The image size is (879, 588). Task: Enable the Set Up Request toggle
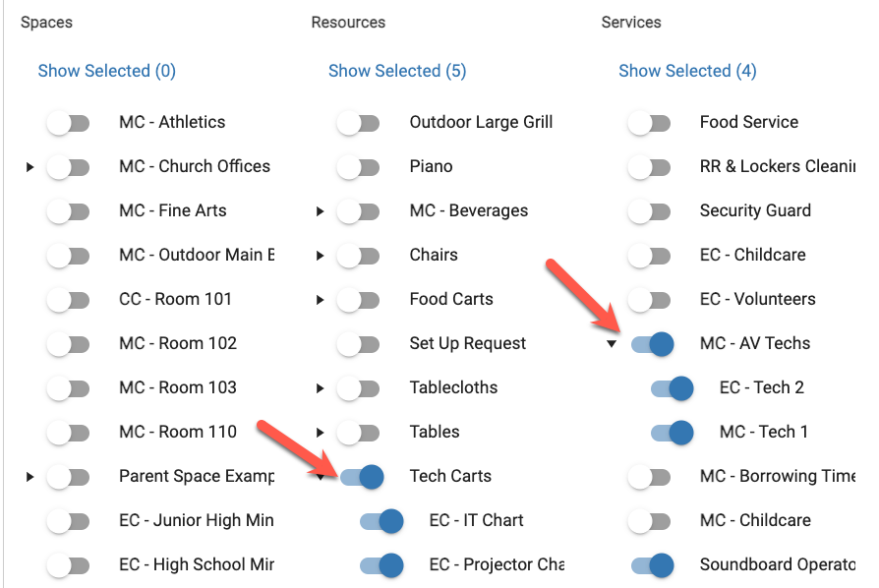(358, 344)
